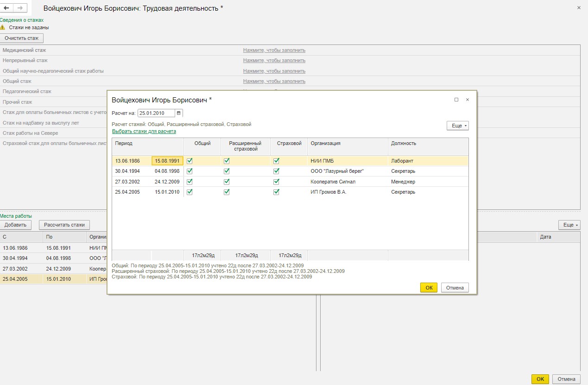This screenshot has width=588, height=385.
Task: Maximize the Войцехович dialog window
Action: pos(456,100)
